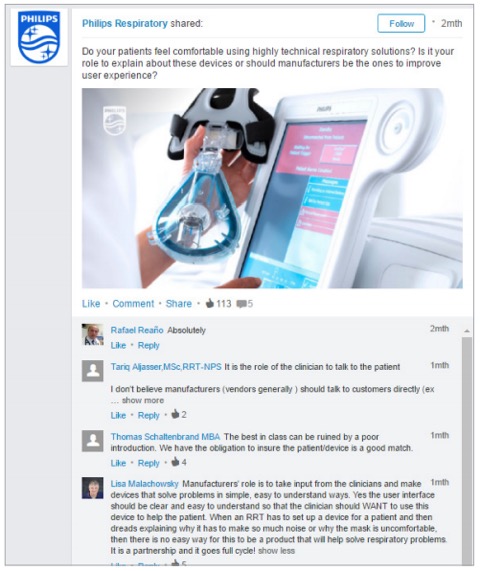
Task: Open Philips Respiratory profile link
Action: tap(125, 23)
